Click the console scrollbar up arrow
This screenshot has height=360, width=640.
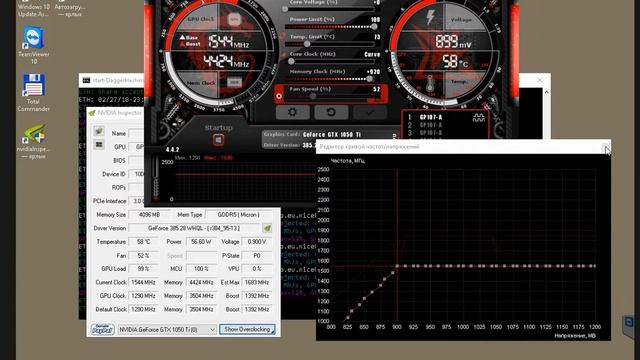547,92
